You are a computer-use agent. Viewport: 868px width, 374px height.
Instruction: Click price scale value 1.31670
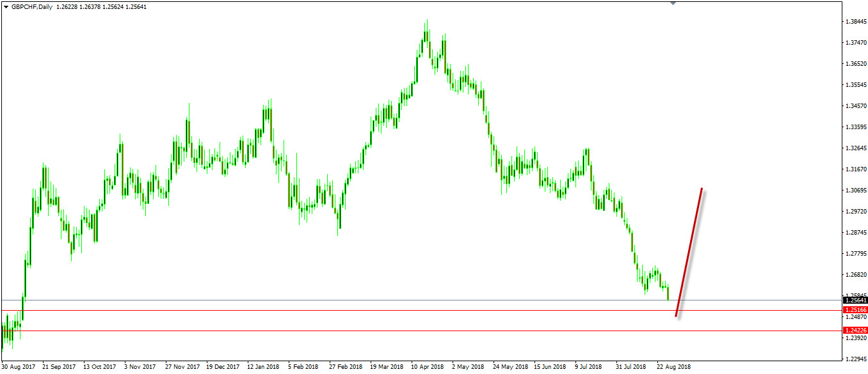[856, 169]
